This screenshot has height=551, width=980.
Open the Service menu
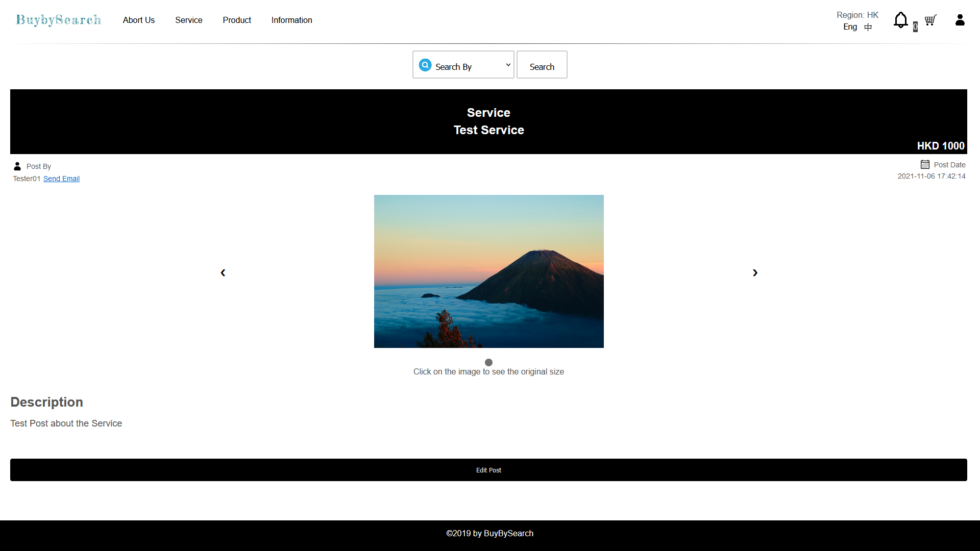(x=188, y=20)
